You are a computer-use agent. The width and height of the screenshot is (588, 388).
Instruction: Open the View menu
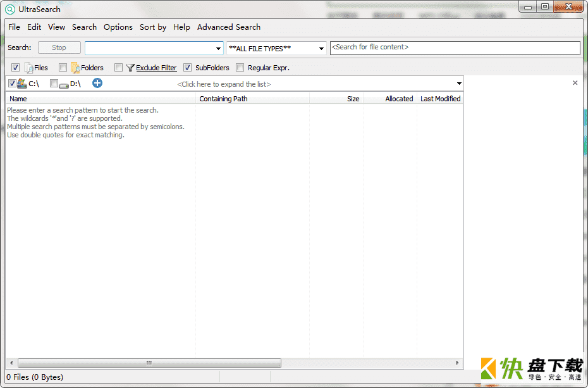[57, 27]
